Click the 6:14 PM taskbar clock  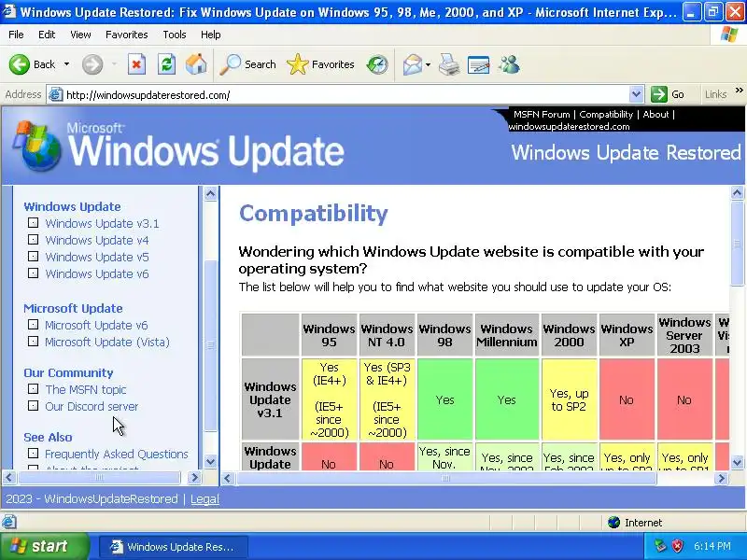pyautogui.click(x=712, y=546)
